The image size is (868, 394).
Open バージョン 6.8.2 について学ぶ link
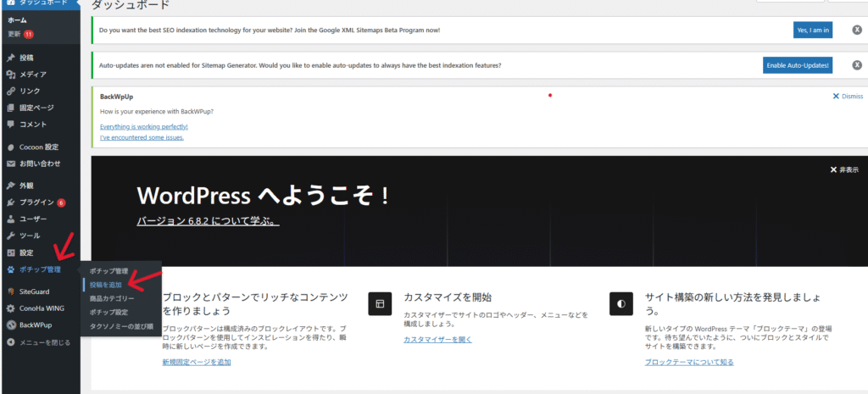pyautogui.click(x=208, y=221)
